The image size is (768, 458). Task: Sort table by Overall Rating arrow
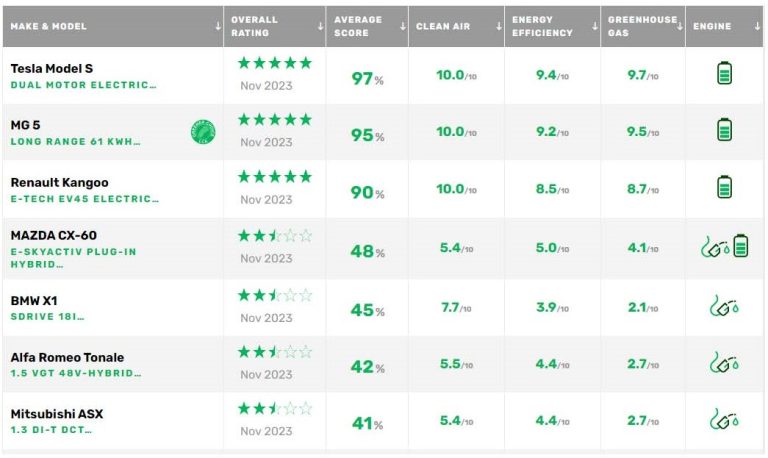tap(319, 27)
